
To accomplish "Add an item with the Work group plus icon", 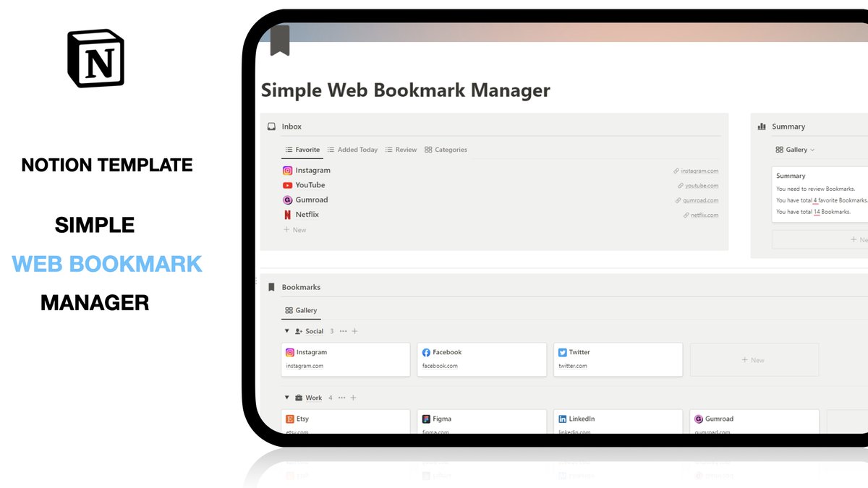I will 354,398.
